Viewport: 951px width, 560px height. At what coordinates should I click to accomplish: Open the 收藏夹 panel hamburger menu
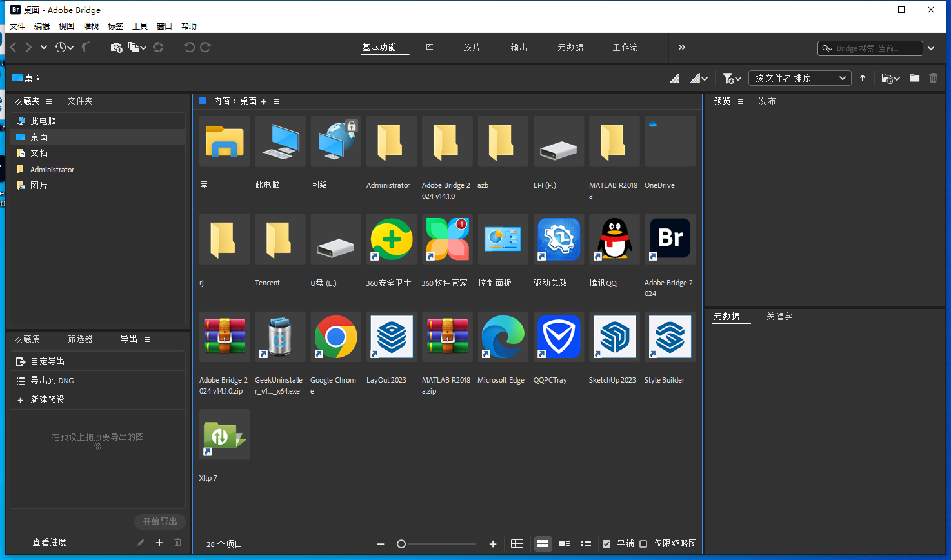(x=48, y=101)
